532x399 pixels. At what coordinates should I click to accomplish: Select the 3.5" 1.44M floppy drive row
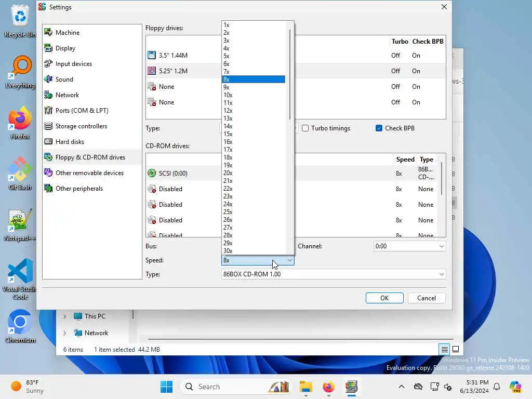183,55
